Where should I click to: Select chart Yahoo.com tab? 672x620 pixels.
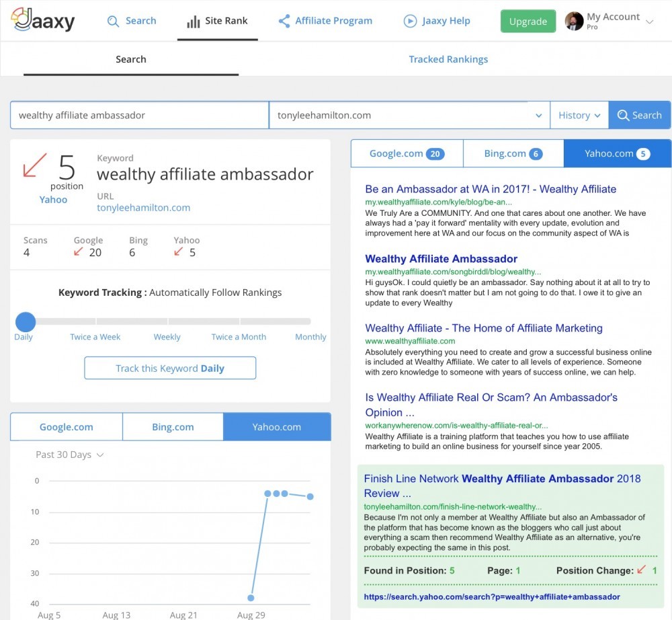click(x=277, y=426)
